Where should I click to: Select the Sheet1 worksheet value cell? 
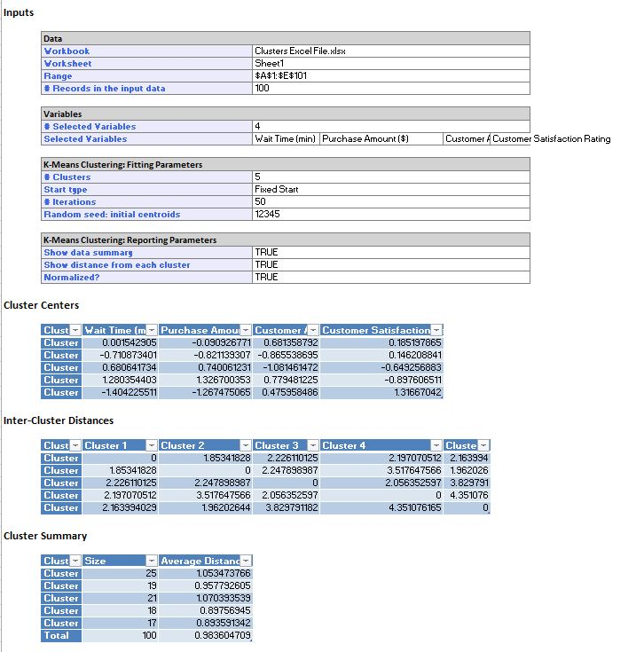[391, 64]
